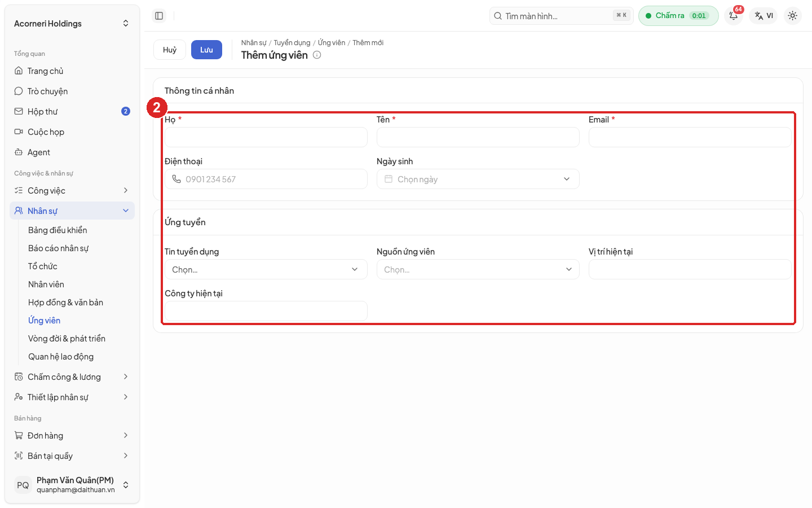Open the Ngày sinh date picker
Viewport: 812px width, 508px height.
tap(478, 179)
